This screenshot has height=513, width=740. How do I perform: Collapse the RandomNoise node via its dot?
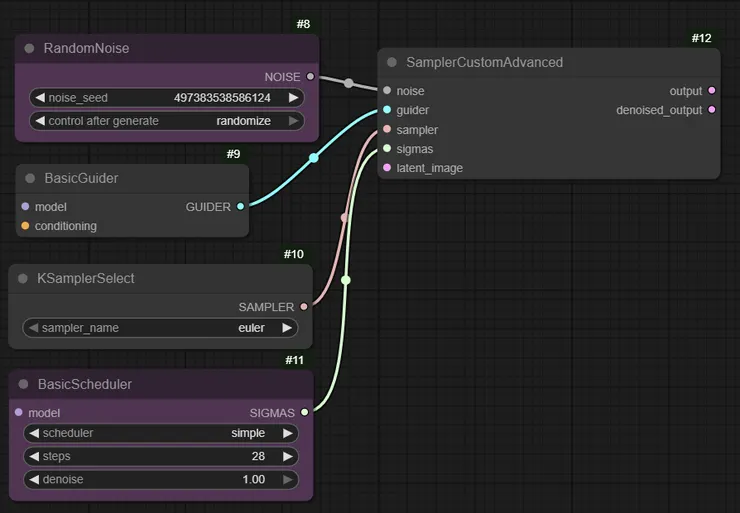click(29, 48)
